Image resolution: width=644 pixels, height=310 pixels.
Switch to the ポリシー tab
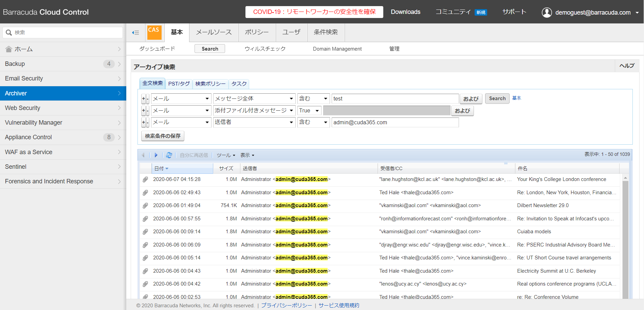pyautogui.click(x=257, y=32)
